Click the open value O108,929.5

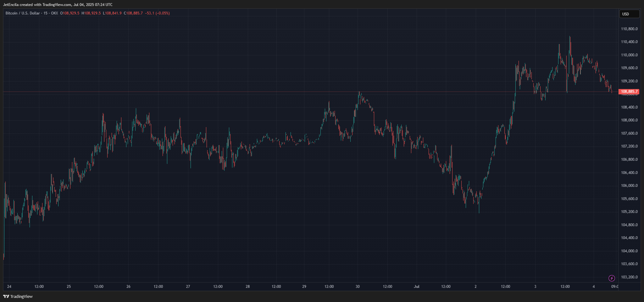point(70,13)
